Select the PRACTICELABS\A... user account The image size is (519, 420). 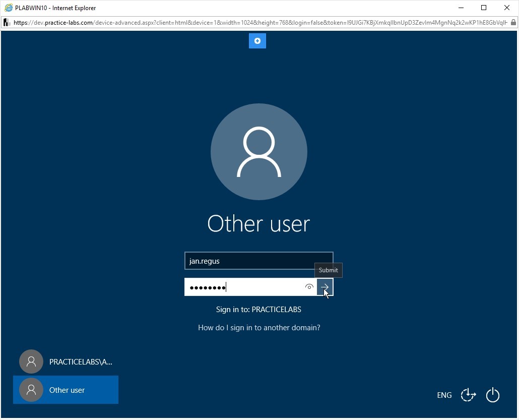(66, 362)
